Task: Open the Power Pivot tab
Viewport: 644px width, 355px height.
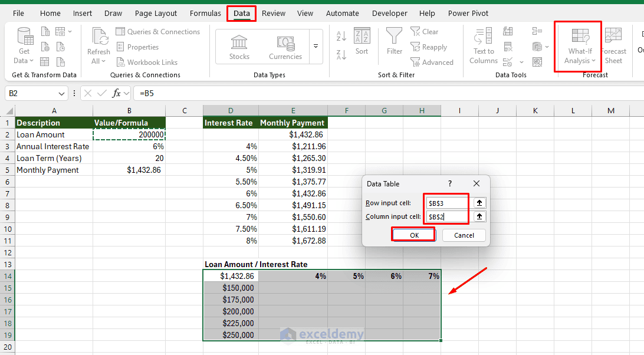Action: [x=468, y=13]
